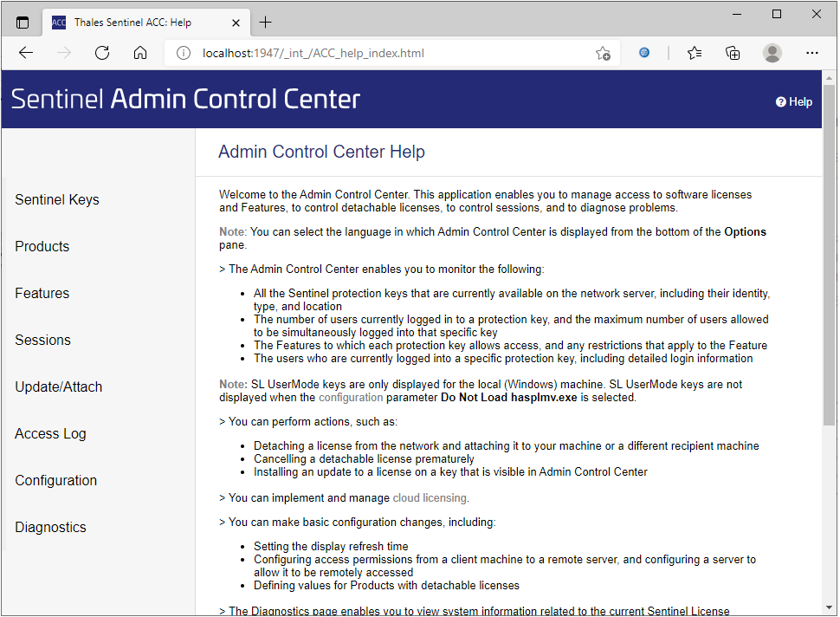Go to Features in the sidebar
Image resolution: width=840 pixels, height=617 pixels.
click(x=42, y=293)
